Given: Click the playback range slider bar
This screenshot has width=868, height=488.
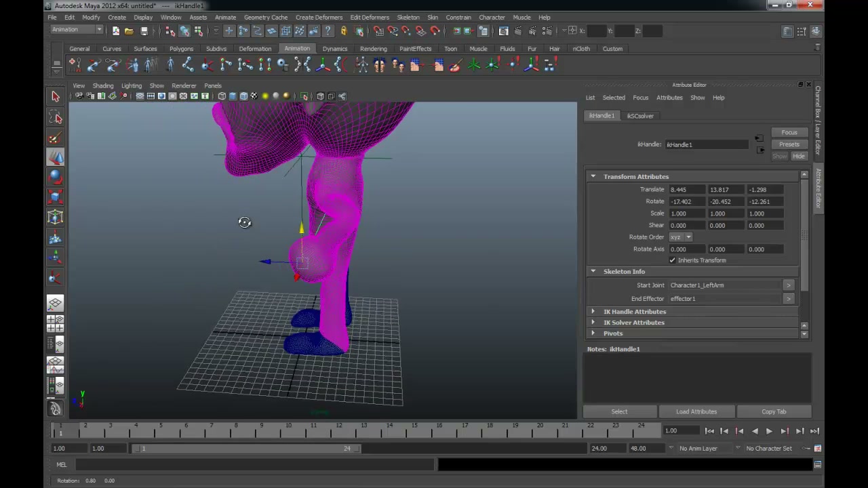Looking at the screenshot, I should tap(247, 448).
